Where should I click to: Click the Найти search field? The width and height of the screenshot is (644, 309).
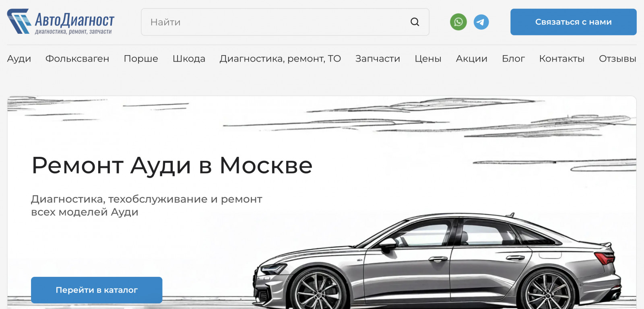(x=285, y=22)
